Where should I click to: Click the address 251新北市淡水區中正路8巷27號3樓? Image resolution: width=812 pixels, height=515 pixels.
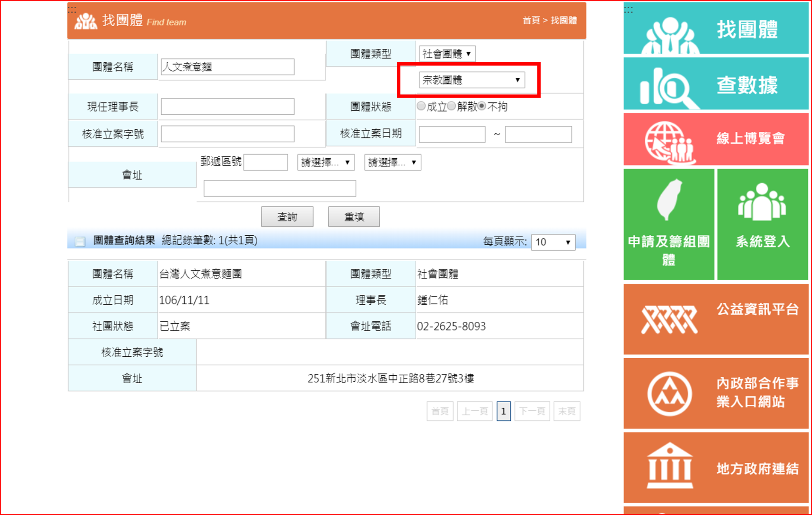(391, 379)
